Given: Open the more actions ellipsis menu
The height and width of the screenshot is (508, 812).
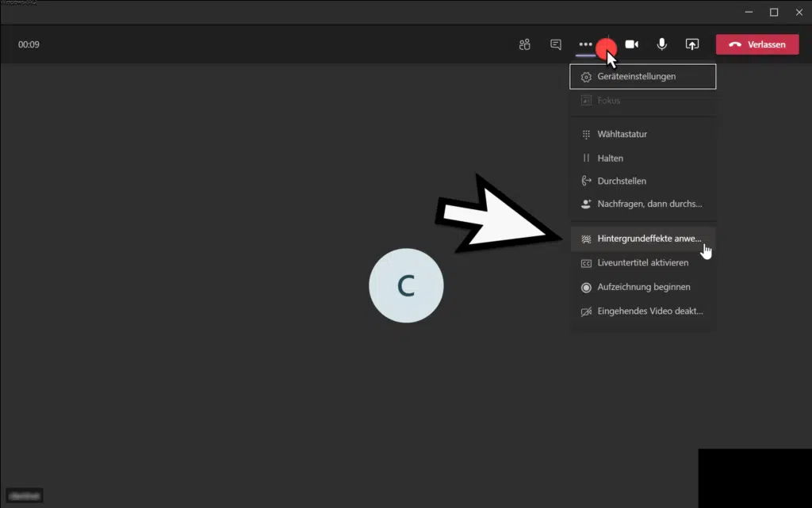Looking at the screenshot, I should pyautogui.click(x=585, y=44).
